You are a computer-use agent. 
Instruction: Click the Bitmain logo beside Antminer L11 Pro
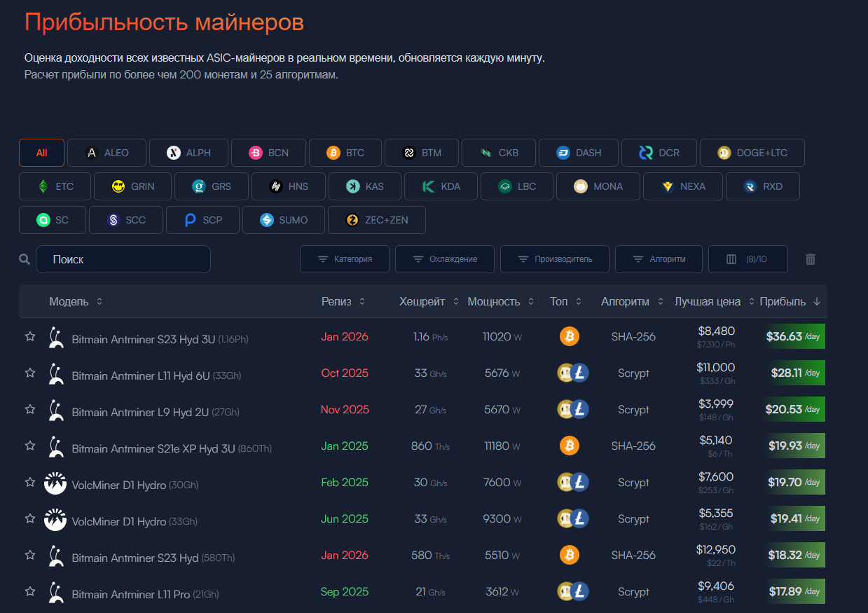(x=55, y=593)
